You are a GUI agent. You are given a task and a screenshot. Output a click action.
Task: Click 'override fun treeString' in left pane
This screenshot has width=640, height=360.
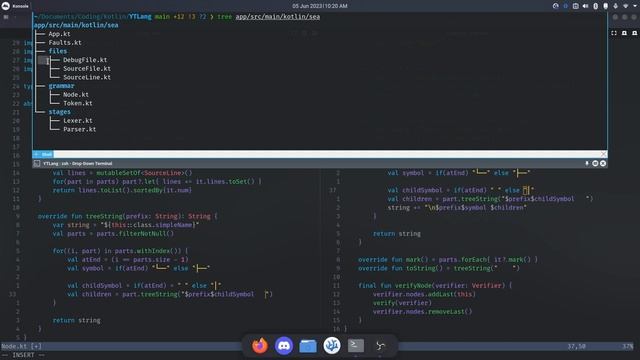point(80,216)
